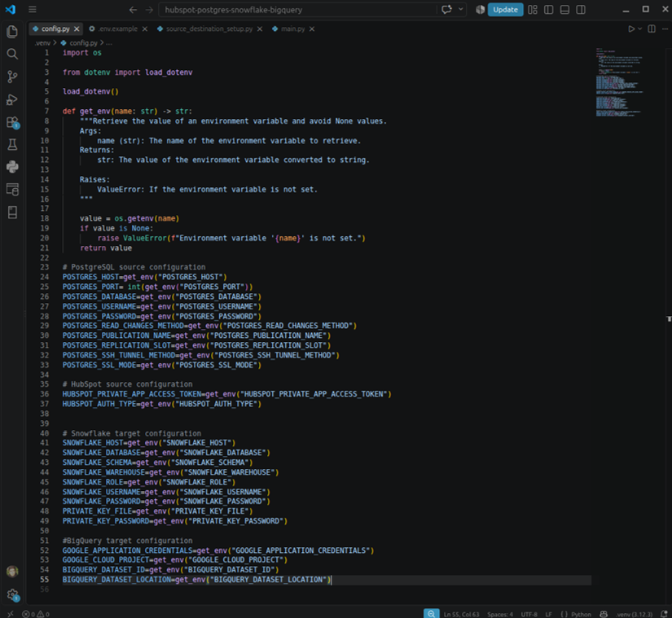The width and height of the screenshot is (672, 618).
Task: Close the main.py tab
Action: coord(312,28)
